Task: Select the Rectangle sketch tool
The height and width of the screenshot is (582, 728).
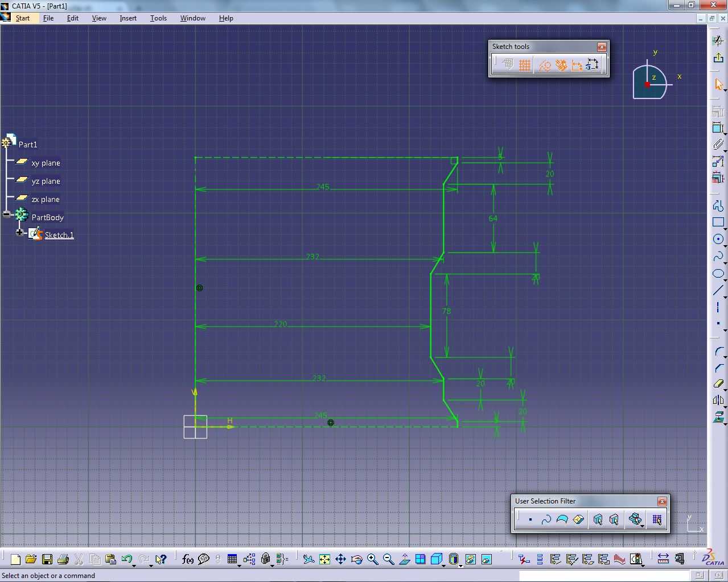Action: click(x=718, y=222)
